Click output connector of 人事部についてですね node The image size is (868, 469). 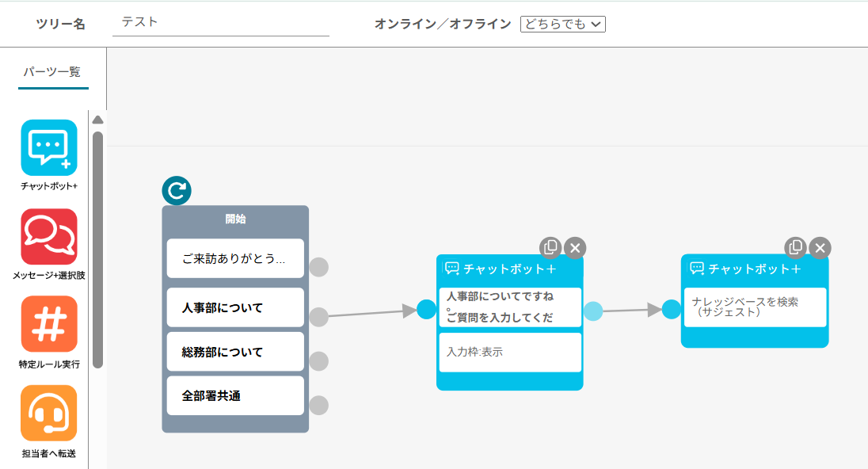(x=593, y=311)
